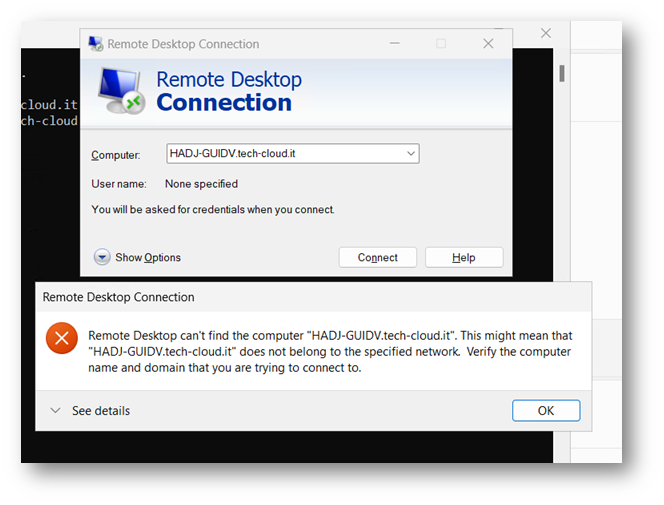Click the error dialog title text
This screenshot has height=505, width=664.
click(119, 297)
